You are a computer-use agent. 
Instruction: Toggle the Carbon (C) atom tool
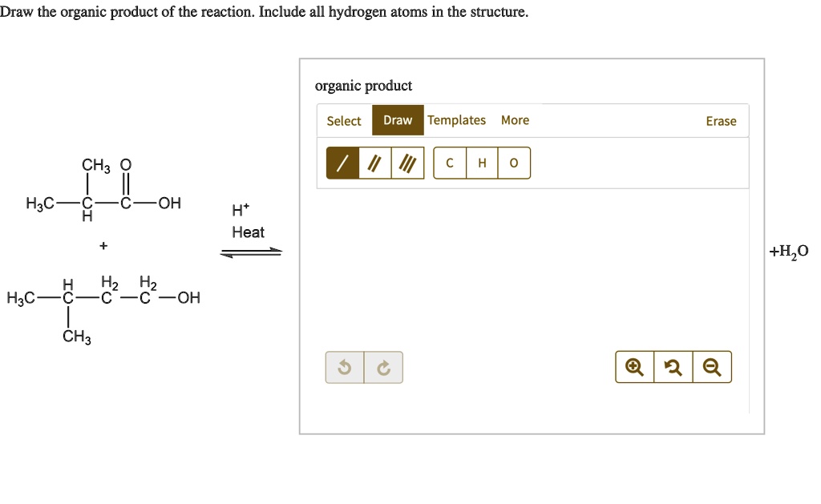click(449, 163)
